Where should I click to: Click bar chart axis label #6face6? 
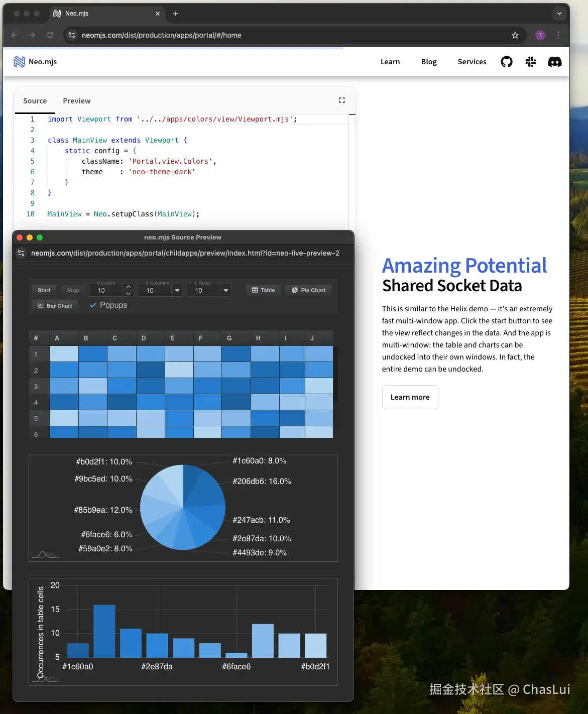click(237, 666)
